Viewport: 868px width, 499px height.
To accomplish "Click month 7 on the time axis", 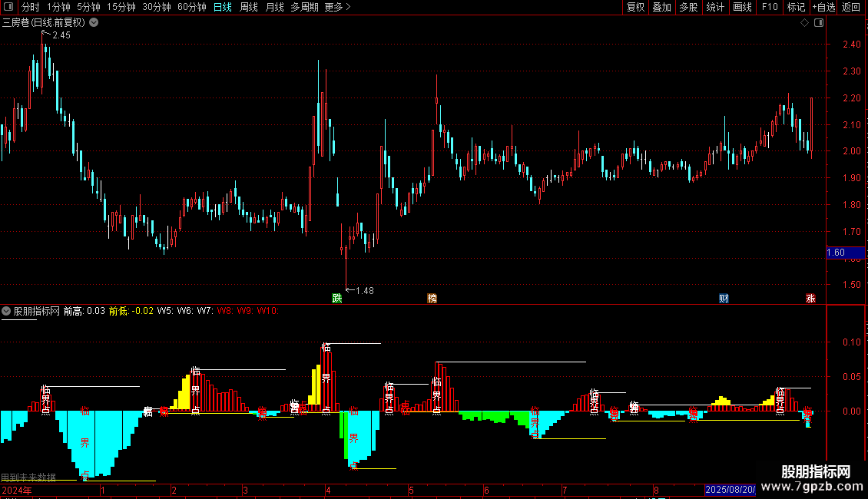I will (x=565, y=490).
